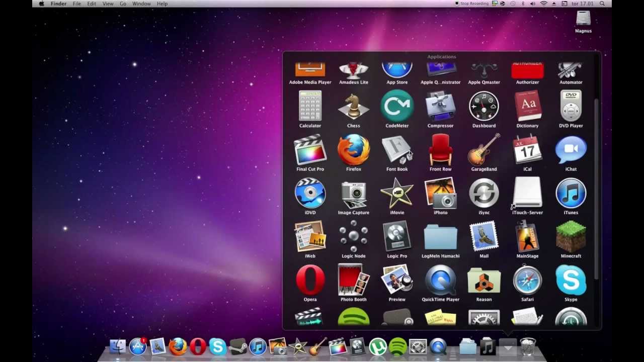The width and height of the screenshot is (644, 362).
Task: Open the Edit menu
Action: point(92,4)
